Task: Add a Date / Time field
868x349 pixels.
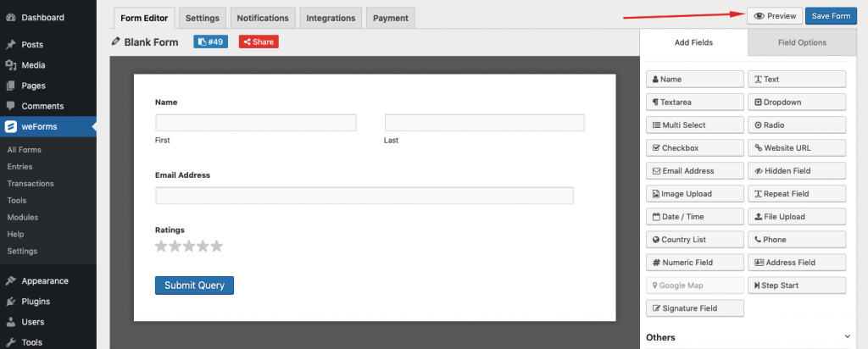Action: coord(695,217)
